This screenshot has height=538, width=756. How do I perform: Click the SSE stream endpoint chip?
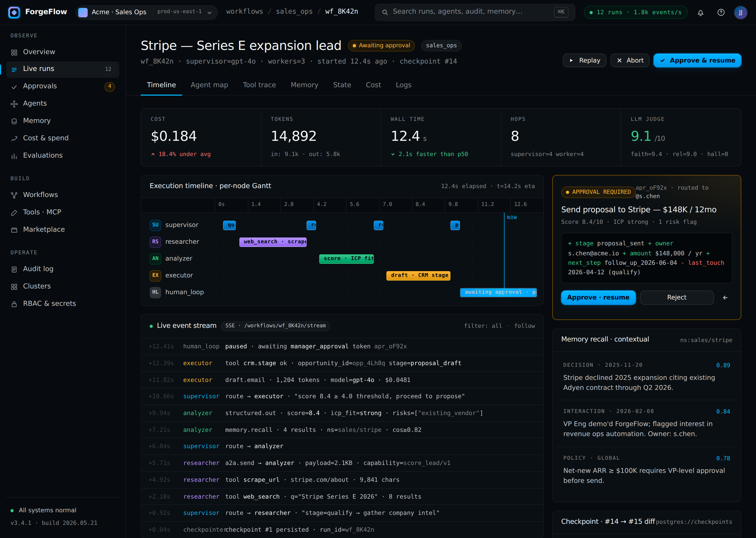[x=275, y=326]
